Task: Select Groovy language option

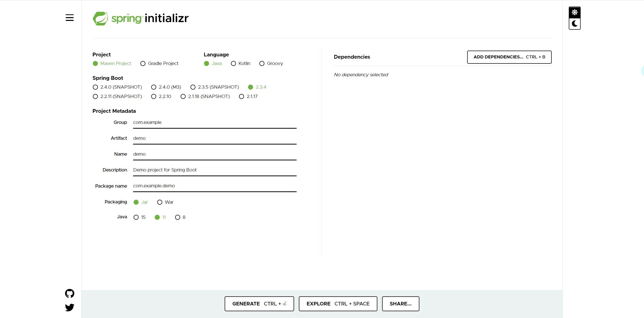Action: [262, 63]
